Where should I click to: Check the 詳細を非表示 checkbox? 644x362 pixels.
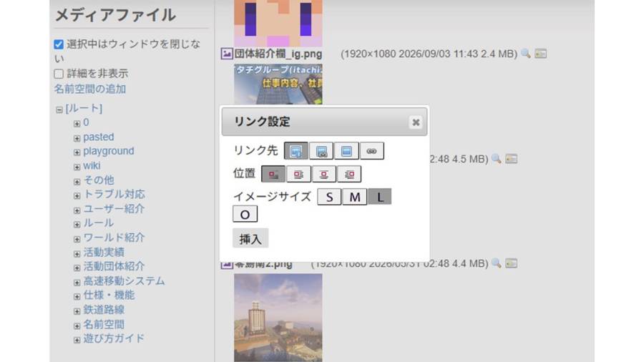(x=59, y=74)
